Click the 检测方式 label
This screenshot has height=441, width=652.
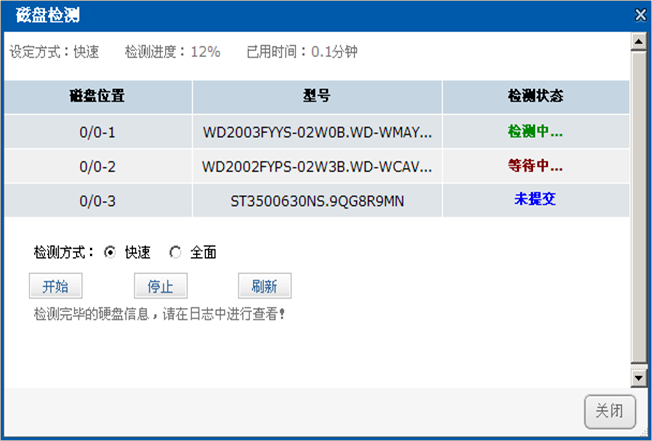coord(64,252)
